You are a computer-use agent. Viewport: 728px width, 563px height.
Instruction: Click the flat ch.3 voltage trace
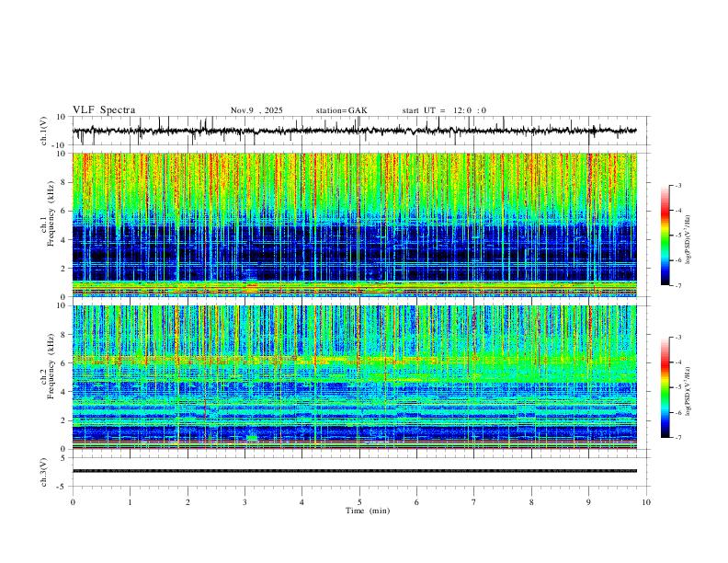tap(354, 471)
